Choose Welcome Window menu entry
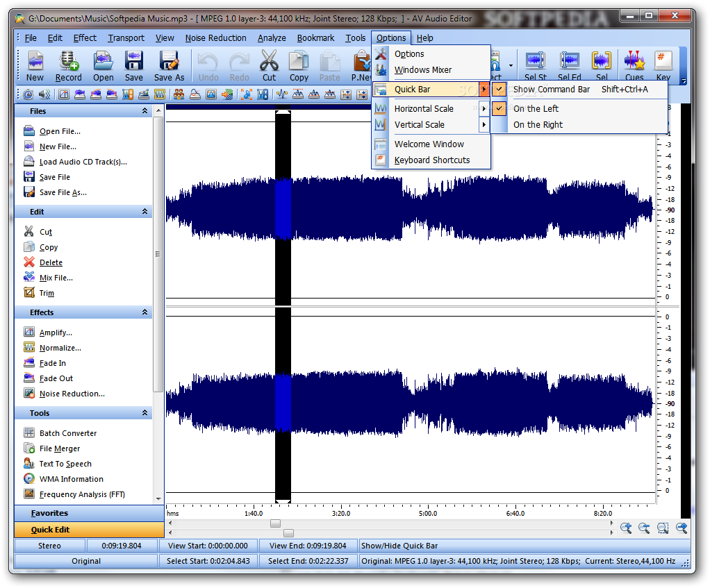The image size is (710, 588). (431, 144)
